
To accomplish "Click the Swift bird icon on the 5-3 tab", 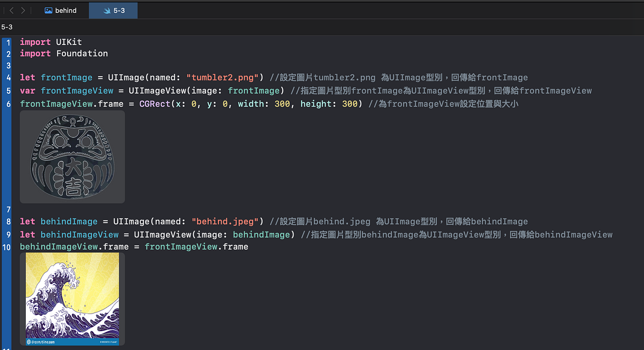I will click(x=107, y=10).
